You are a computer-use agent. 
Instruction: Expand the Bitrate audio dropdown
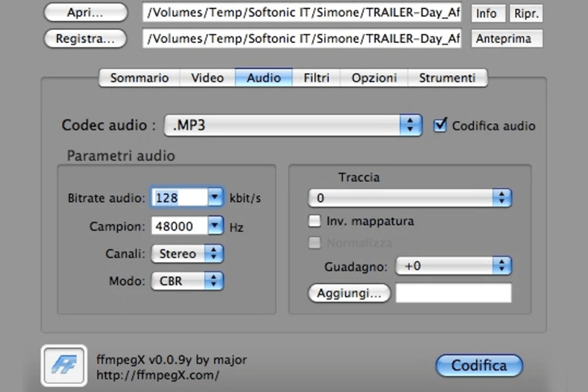tap(214, 197)
